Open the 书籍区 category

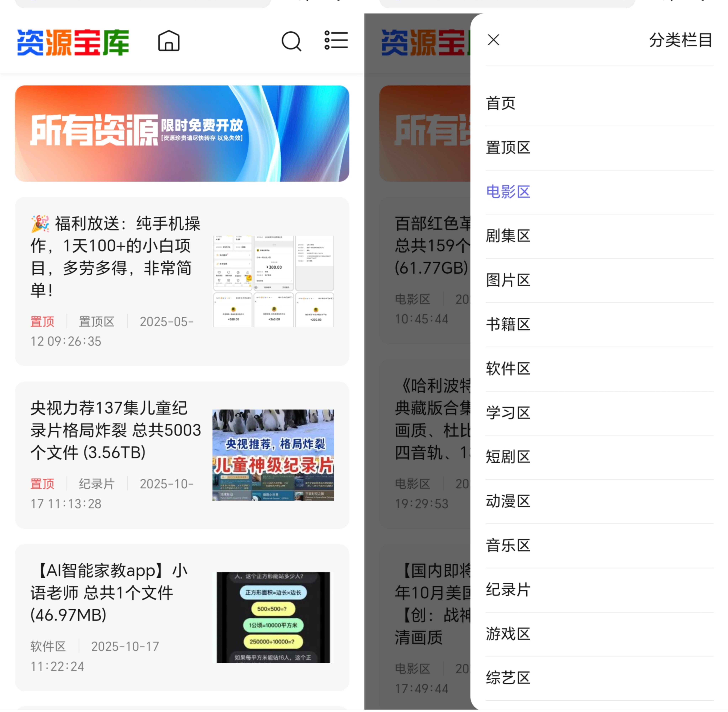click(x=508, y=324)
